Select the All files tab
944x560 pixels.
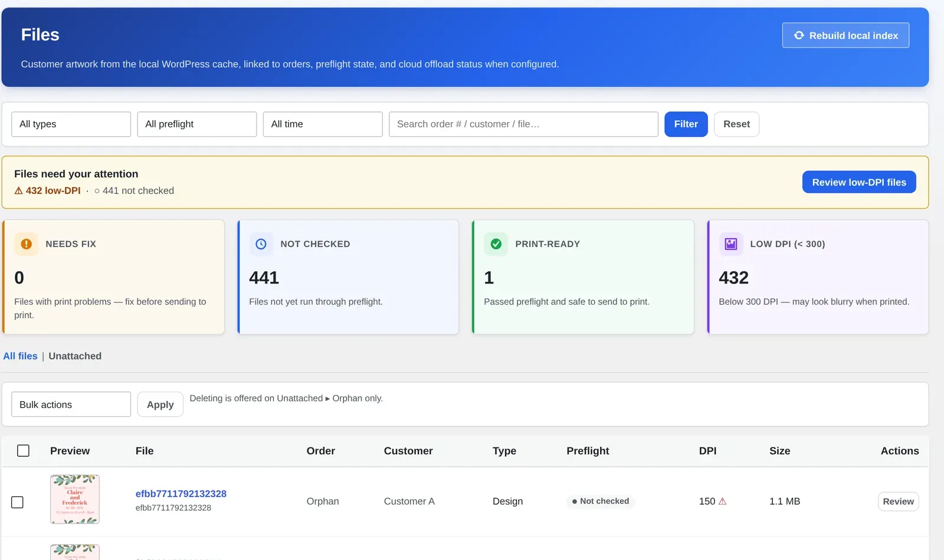[20, 356]
